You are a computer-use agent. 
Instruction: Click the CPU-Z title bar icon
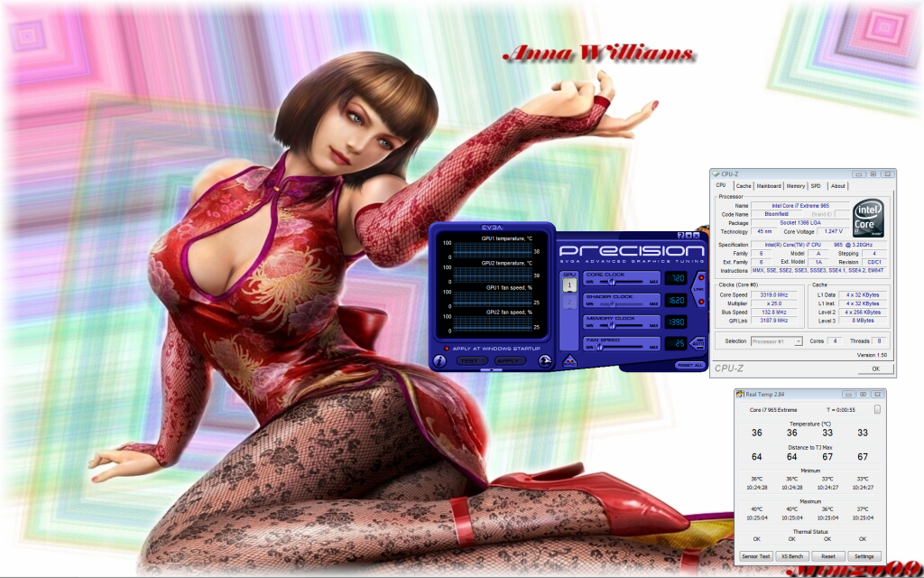coord(716,174)
